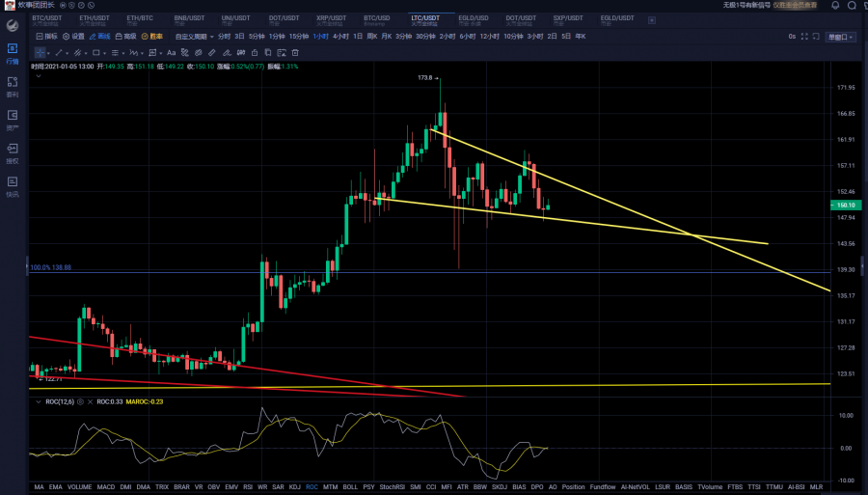Select the crosshair cursor tool
Screen dimensions: 868x495
[41, 52]
